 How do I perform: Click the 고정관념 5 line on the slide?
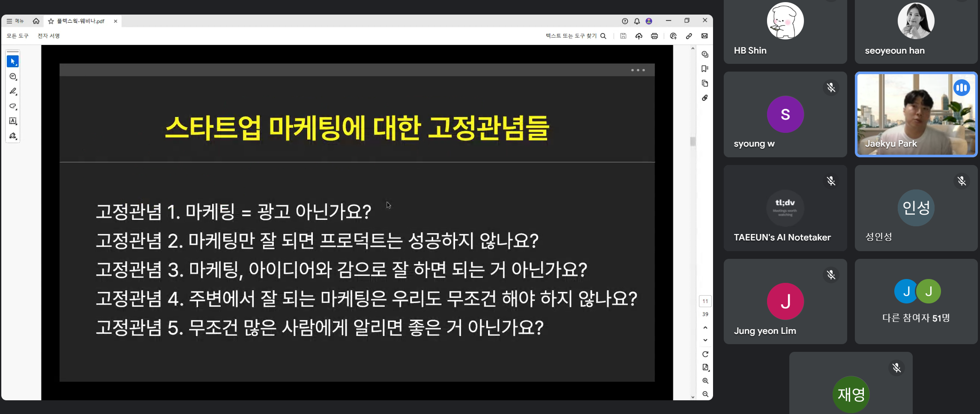coord(320,327)
